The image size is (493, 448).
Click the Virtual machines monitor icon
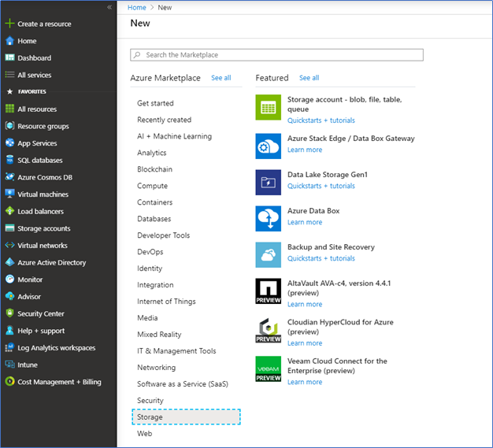(x=9, y=194)
